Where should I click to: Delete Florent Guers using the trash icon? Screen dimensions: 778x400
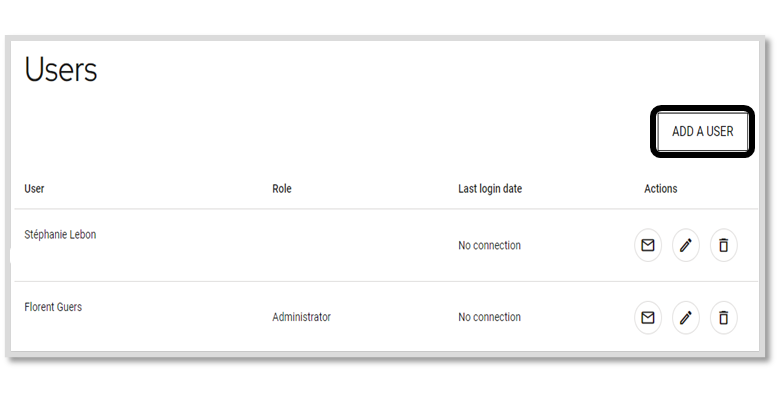point(723,317)
